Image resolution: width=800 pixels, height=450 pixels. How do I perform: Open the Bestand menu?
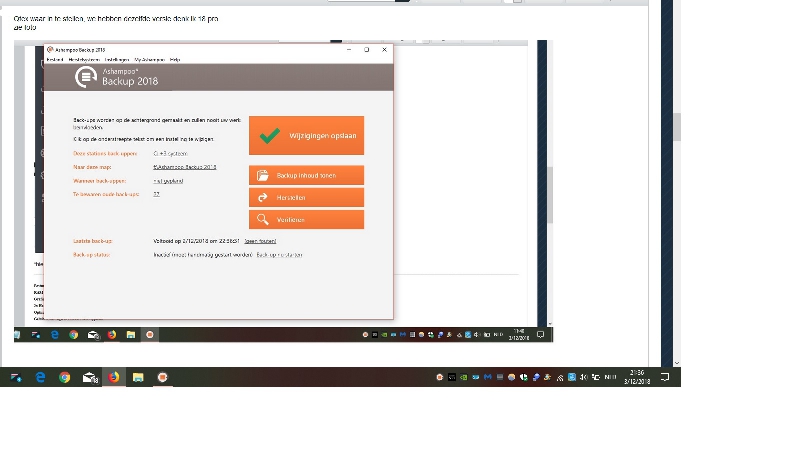pyautogui.click(x=54, y=60)
